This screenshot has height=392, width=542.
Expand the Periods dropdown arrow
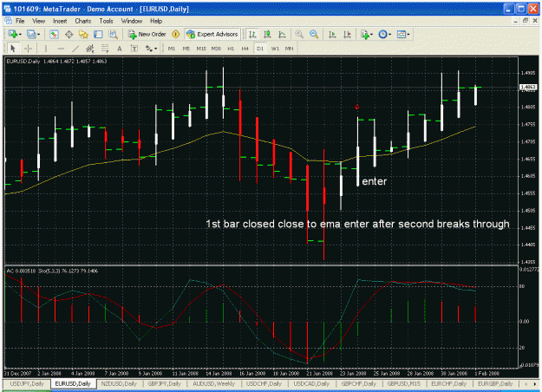click(389, 34)
